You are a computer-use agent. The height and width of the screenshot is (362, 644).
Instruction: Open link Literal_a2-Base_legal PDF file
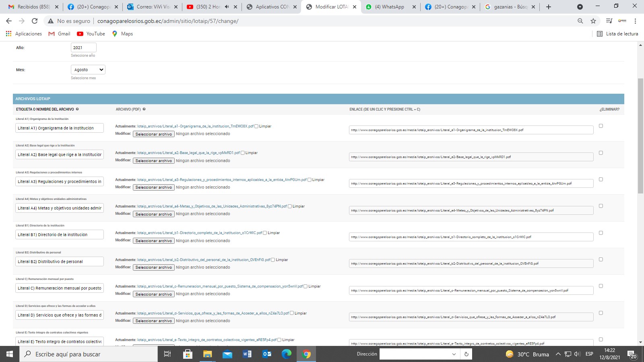tap(188, 153)
